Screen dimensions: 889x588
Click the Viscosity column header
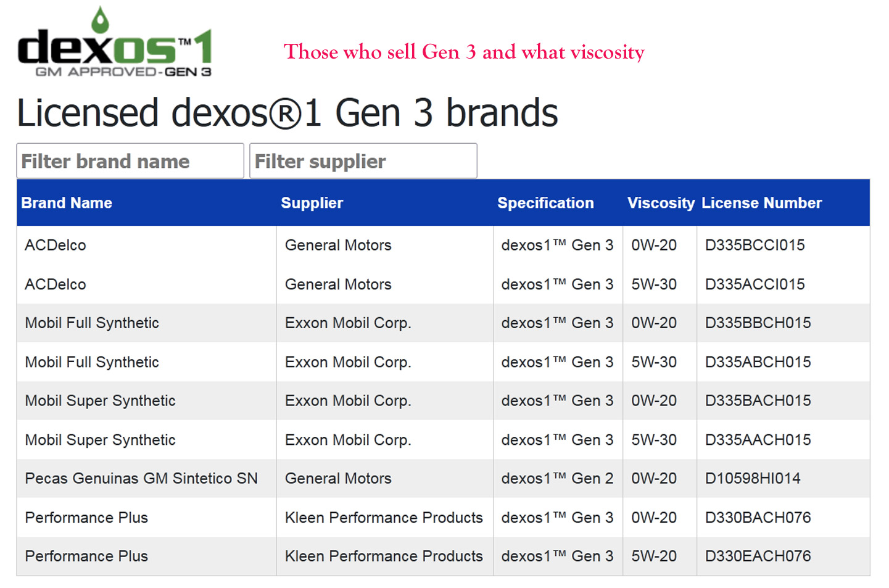pos(660,203)
